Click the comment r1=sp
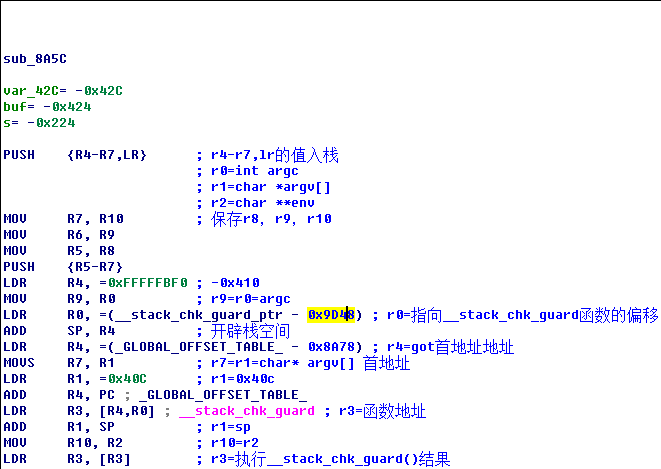 (x=231, y=427)
